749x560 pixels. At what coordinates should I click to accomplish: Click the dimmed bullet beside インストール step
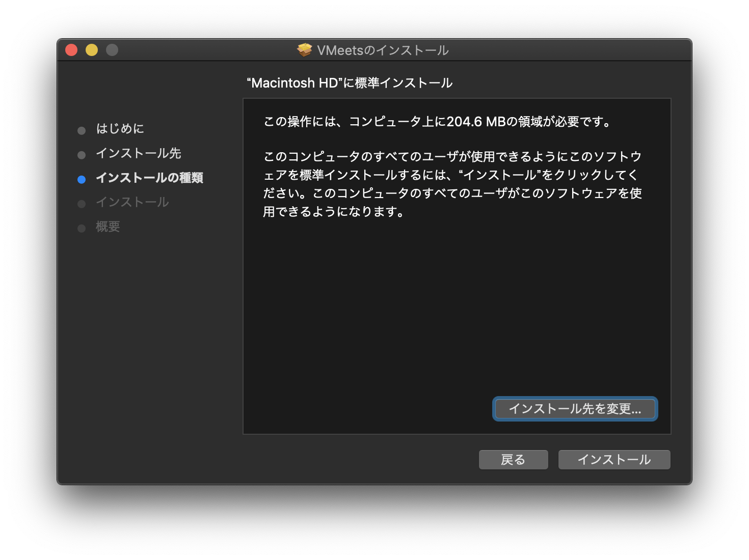coord(82,204)
